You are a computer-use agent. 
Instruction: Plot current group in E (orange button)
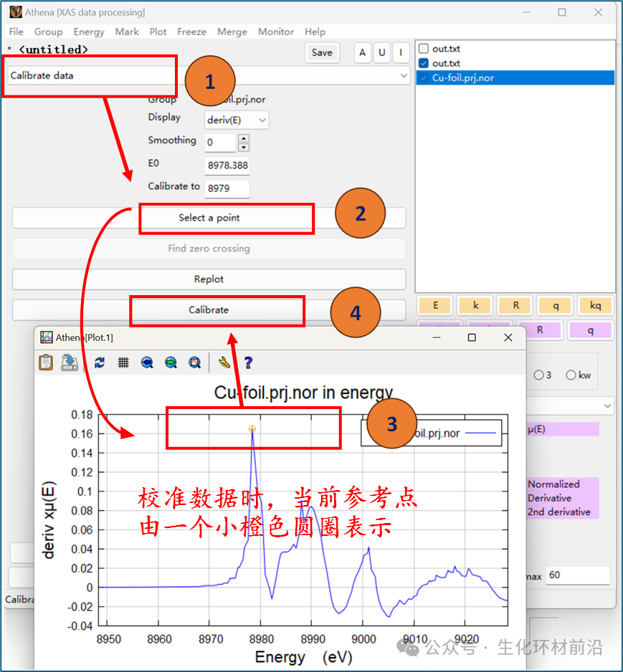pos(435,305)
